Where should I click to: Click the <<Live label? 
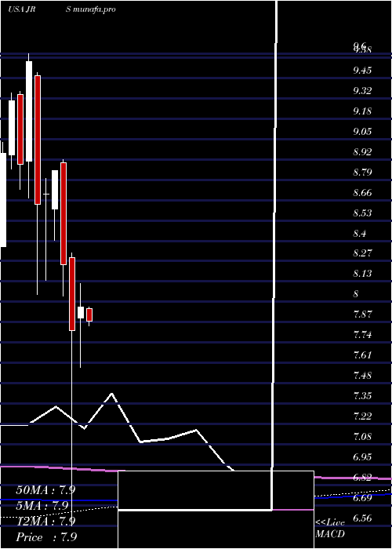(x=330, y=523)
